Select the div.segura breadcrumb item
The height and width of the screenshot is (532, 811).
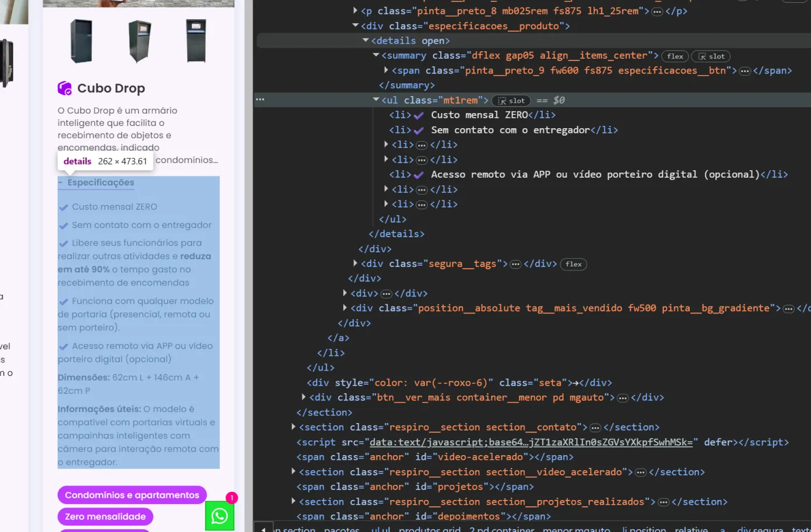pyautogui.click(x=760, y=529)
